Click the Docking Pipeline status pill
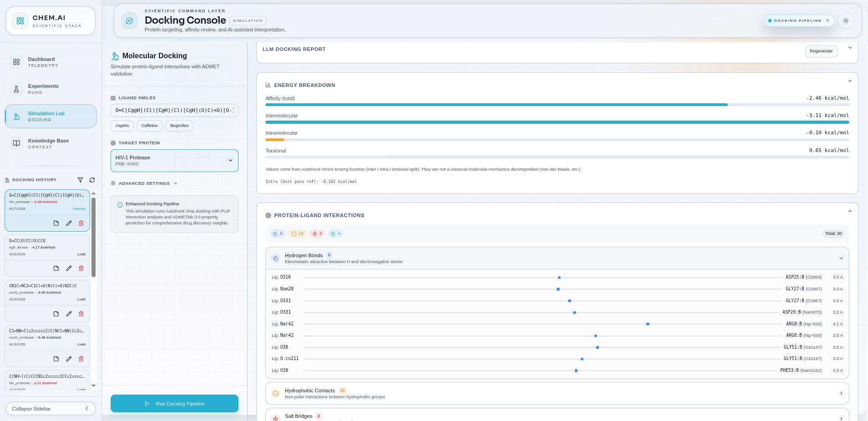Image resolution: width=868 pixels, height=421 pixels. 799,20
